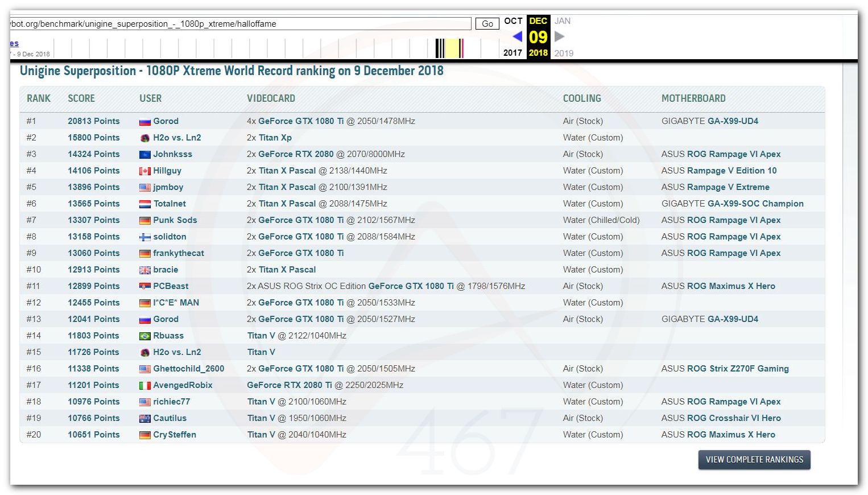Open the 20813 Points score entry
Screen dimensions: 868x495
tap(94, 121)
